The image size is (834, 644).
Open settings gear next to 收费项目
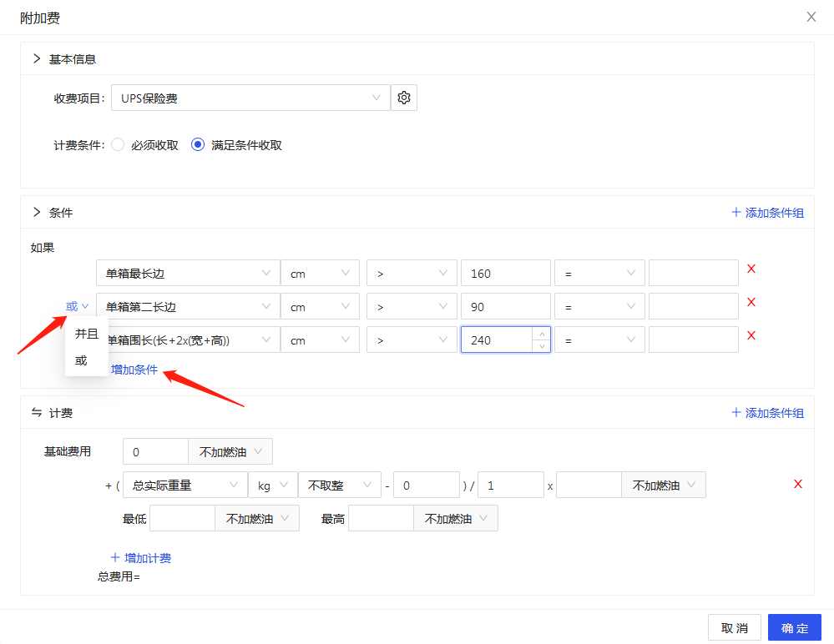[x=404, y=98]
